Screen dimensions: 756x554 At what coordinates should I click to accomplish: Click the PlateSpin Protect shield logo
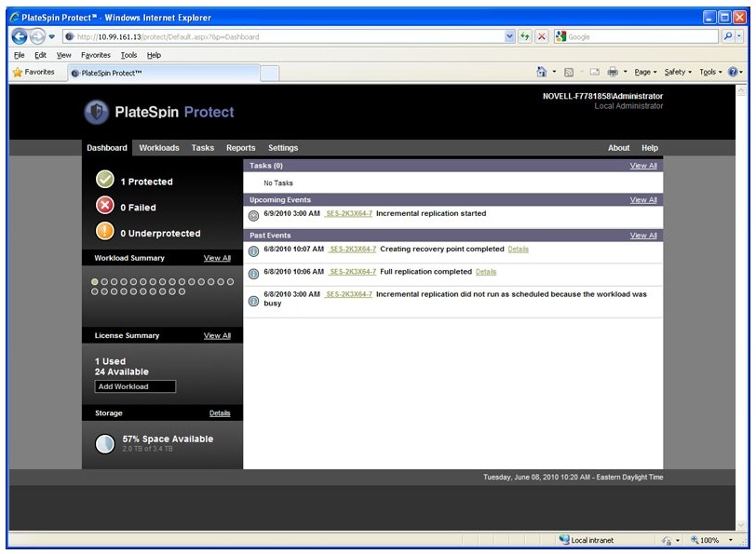pos(97,112)
